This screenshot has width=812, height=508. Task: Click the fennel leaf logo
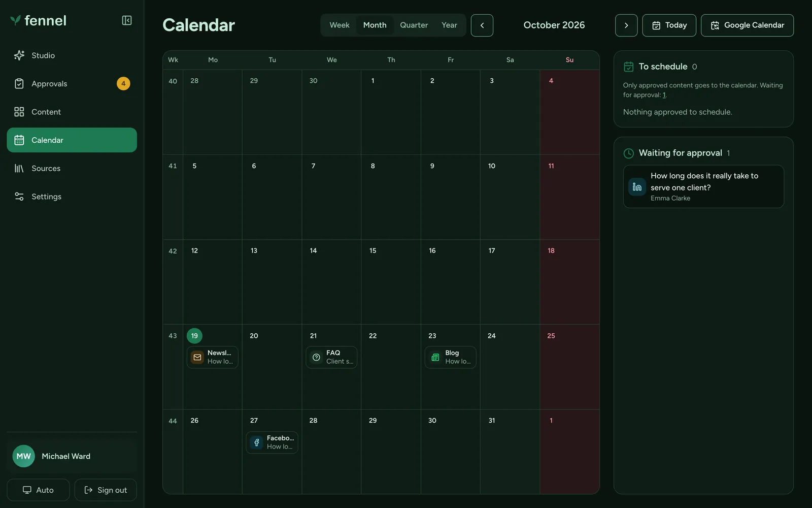[x=16, y=20]
